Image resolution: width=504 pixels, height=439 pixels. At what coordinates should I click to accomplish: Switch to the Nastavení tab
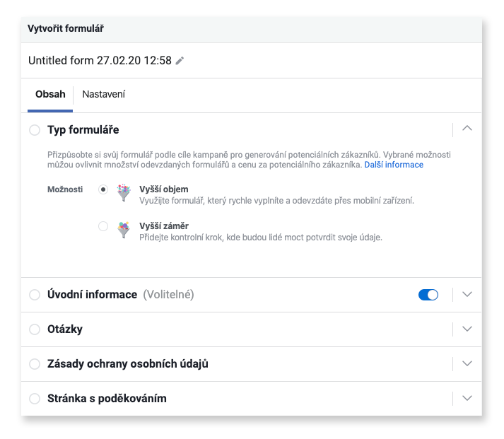pyautogui.click(x=103, y=94)
